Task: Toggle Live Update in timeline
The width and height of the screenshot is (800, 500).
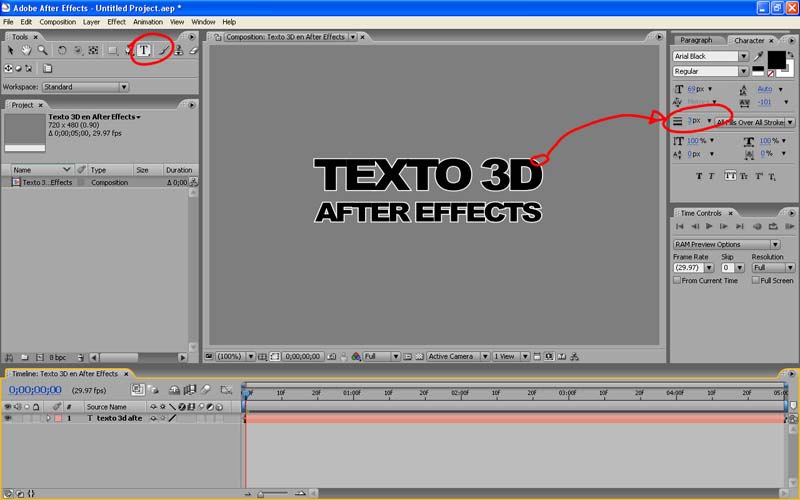Action: (x=137, y=390)
